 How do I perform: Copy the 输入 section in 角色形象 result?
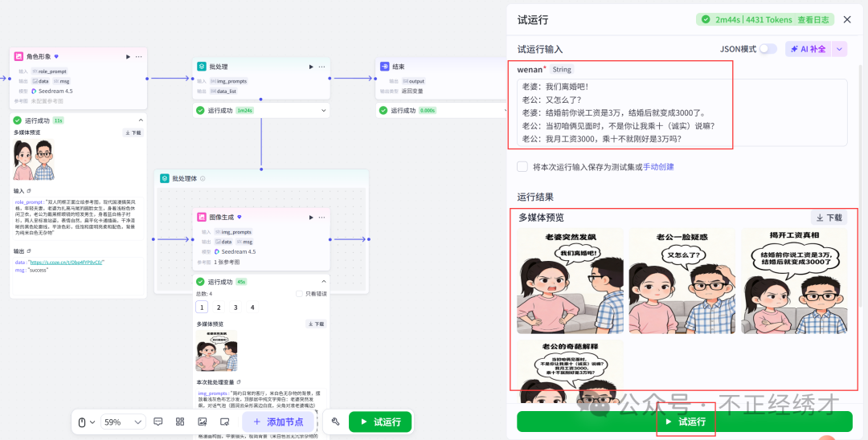click(x=30, y=191)
